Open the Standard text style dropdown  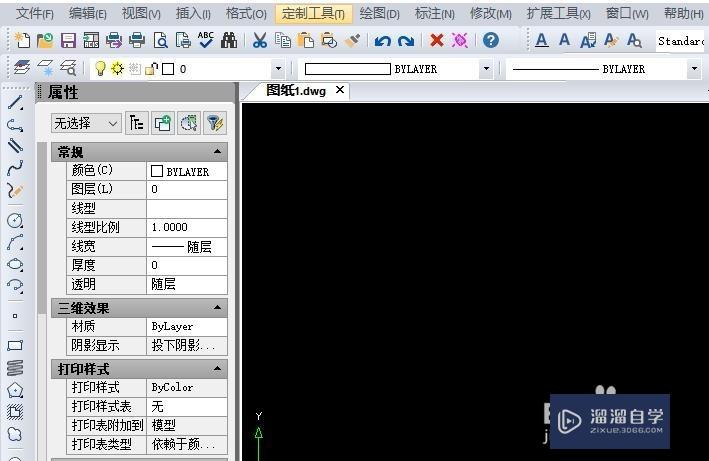[682, 41]
